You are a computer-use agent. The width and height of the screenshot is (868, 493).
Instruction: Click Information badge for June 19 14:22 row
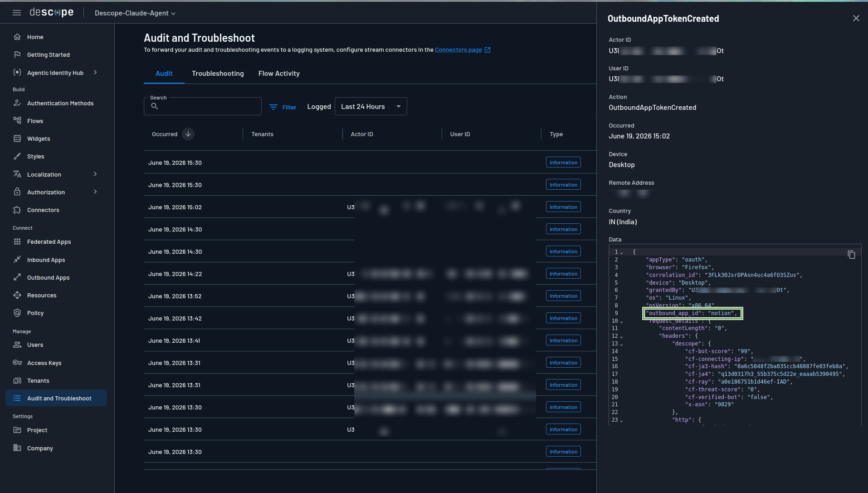coord(563,274)
